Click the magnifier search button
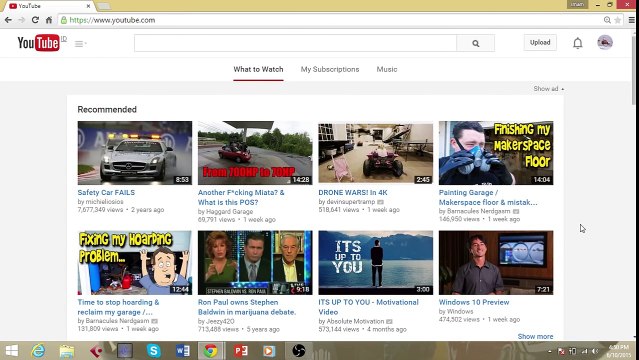 coord(476,43)
